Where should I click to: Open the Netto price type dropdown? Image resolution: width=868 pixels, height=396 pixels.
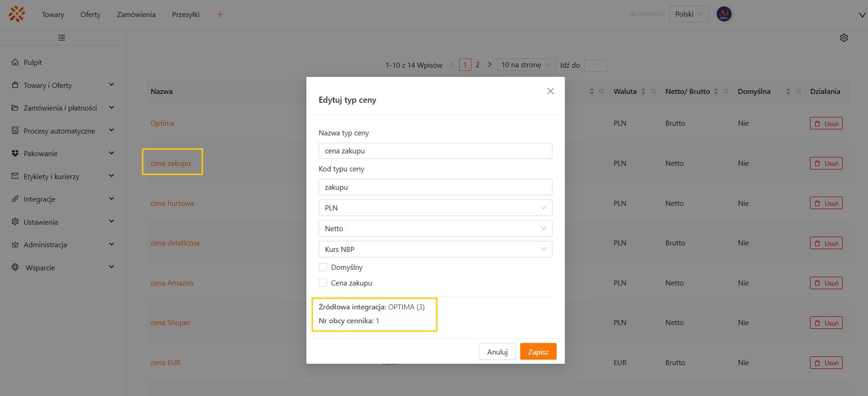pos(435,228)
